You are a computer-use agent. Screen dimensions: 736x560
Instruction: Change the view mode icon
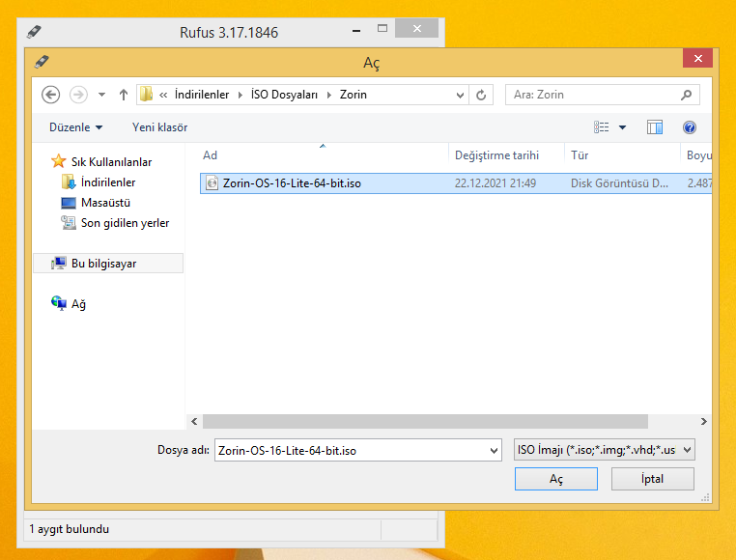click(x=602, y=127)
